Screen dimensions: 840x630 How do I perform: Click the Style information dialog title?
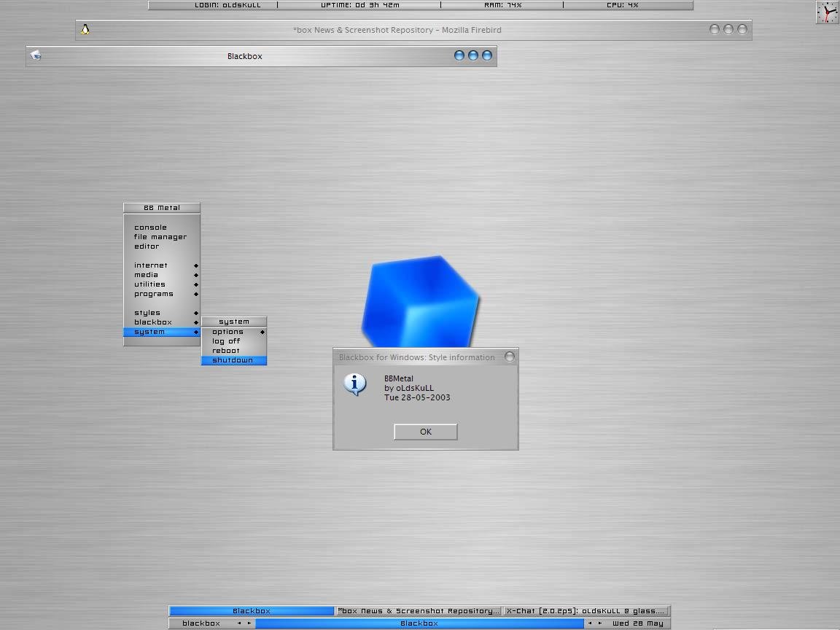(417, 357)
